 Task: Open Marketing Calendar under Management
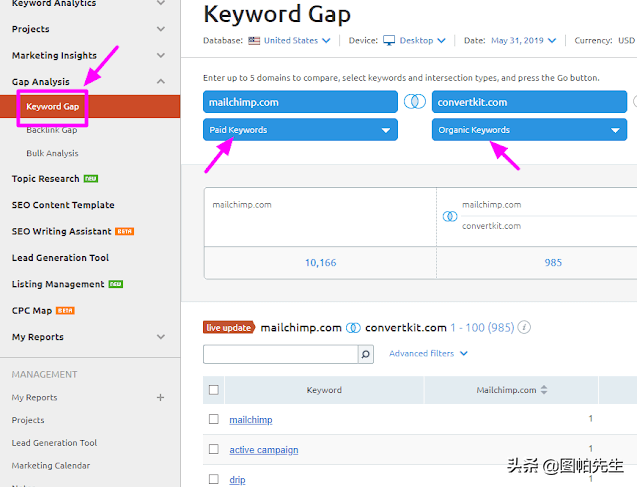pos(51,465)
